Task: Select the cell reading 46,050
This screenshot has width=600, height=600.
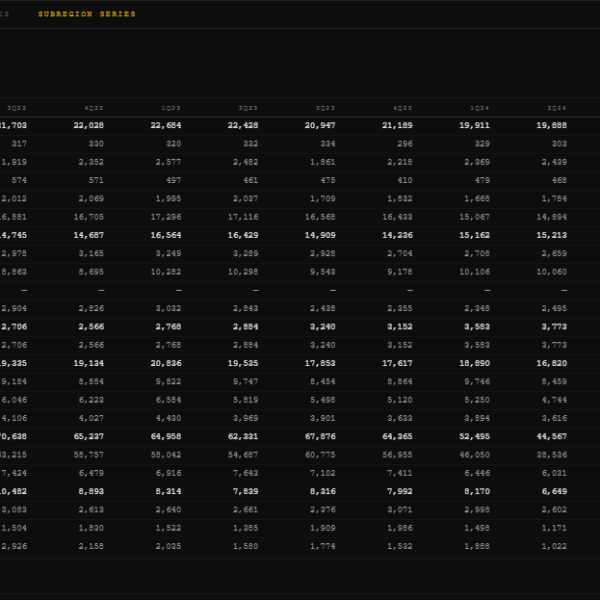Action: (x=474, y=455)
